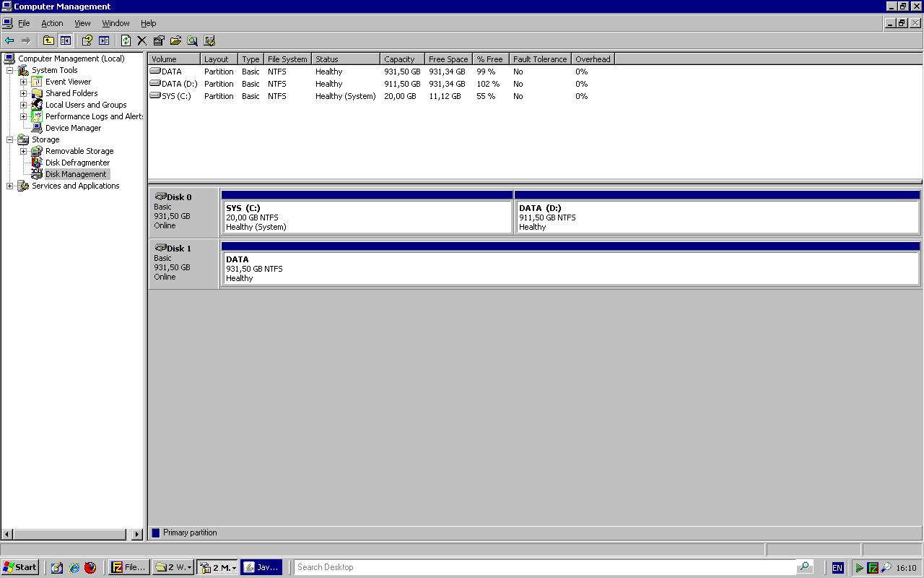Click the Help toolbar icon
This screenshot has width=924, height=578.
(87, 40)
